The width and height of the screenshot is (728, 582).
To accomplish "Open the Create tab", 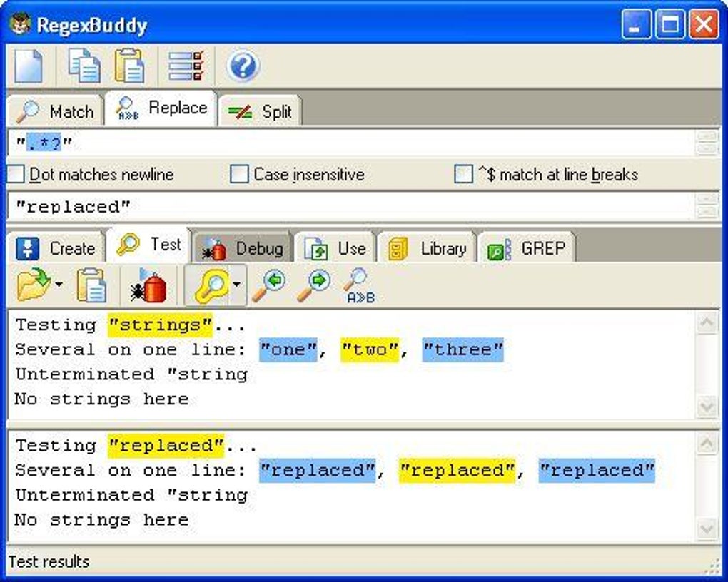I will [x=55, y=248].
